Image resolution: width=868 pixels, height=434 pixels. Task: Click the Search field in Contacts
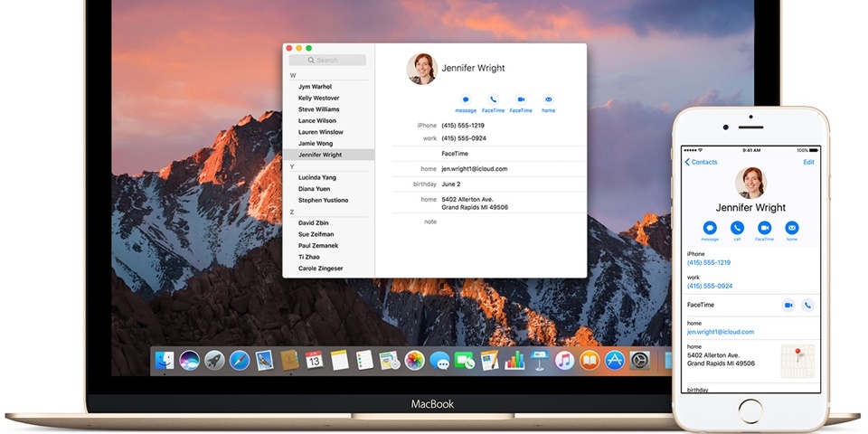[327, 60]
